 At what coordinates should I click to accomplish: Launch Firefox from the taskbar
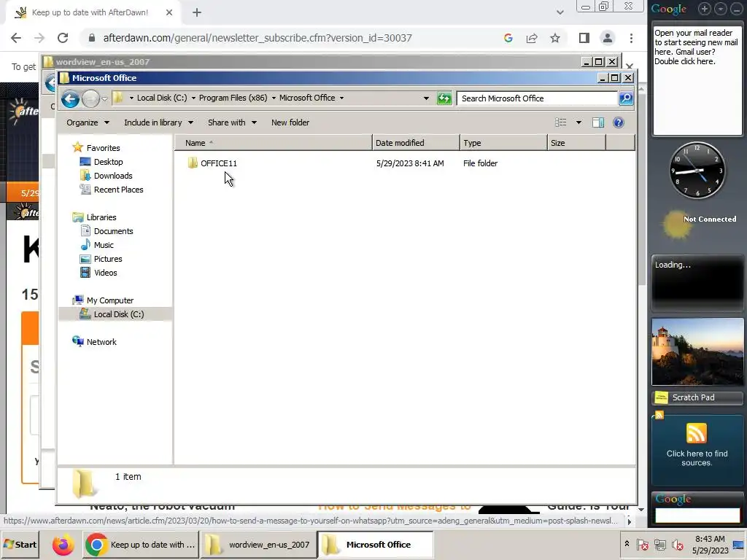click(63, 545)
